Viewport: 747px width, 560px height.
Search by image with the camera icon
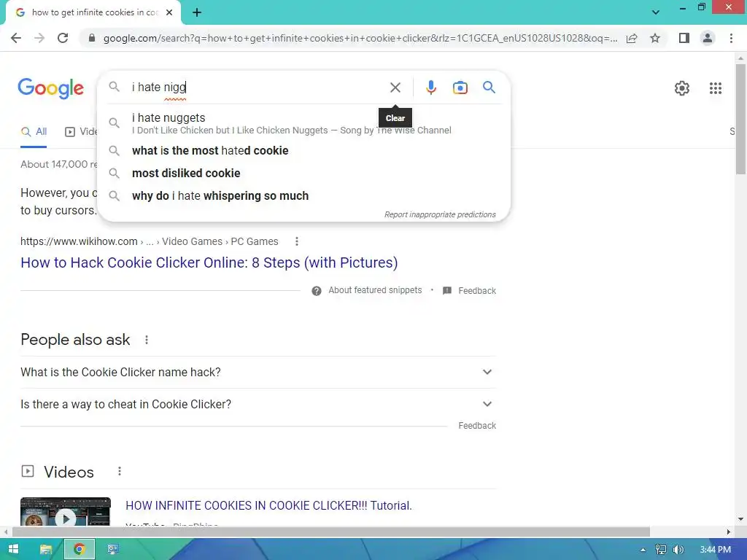[460, 87]
